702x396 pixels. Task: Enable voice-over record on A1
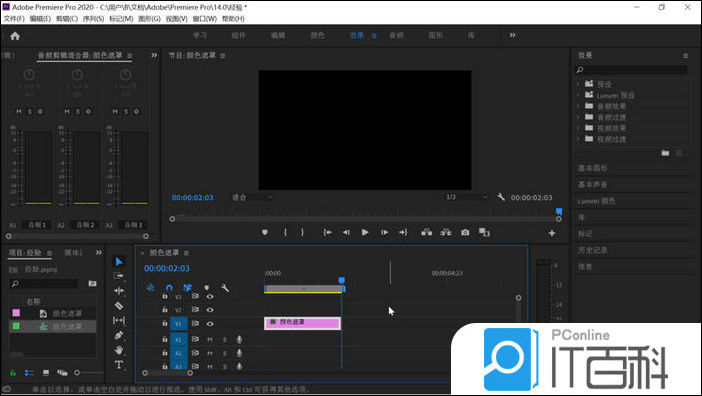(x=239, y=340)
